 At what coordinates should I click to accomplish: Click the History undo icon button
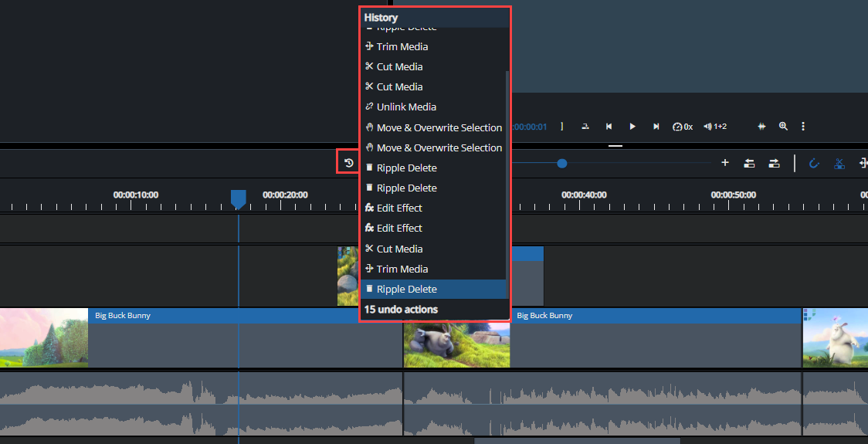tap(348, 163)
